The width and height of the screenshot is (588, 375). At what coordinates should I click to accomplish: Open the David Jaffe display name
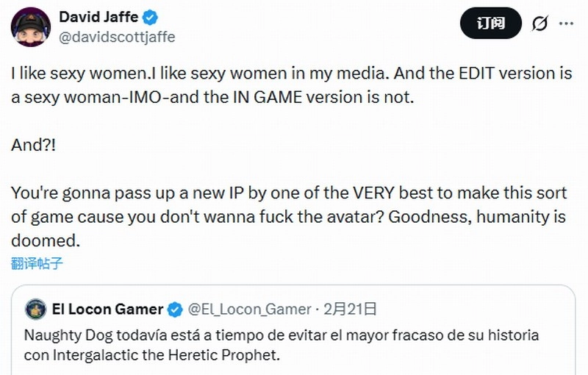[x=98, y=18]
